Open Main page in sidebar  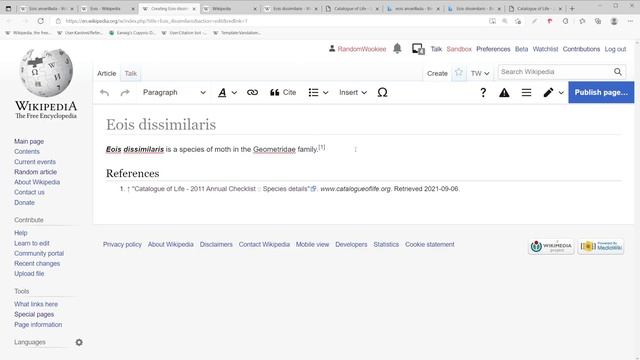click(29, 141)
